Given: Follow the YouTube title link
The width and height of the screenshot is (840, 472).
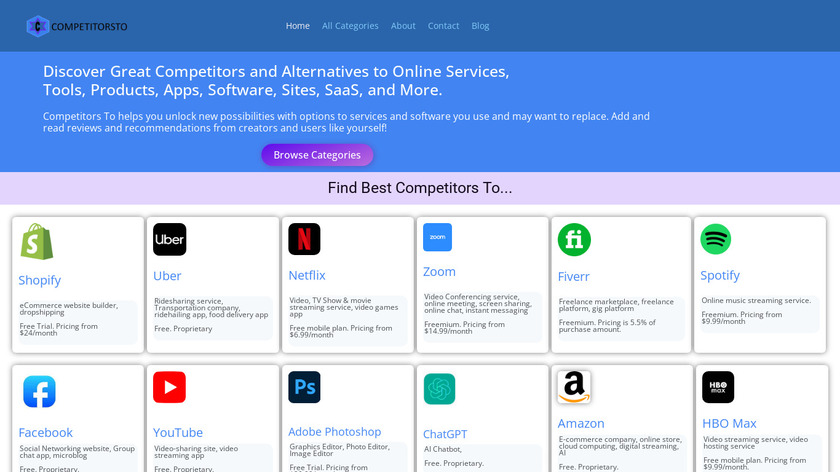Looking at the screenshot, I should (178, 432).
